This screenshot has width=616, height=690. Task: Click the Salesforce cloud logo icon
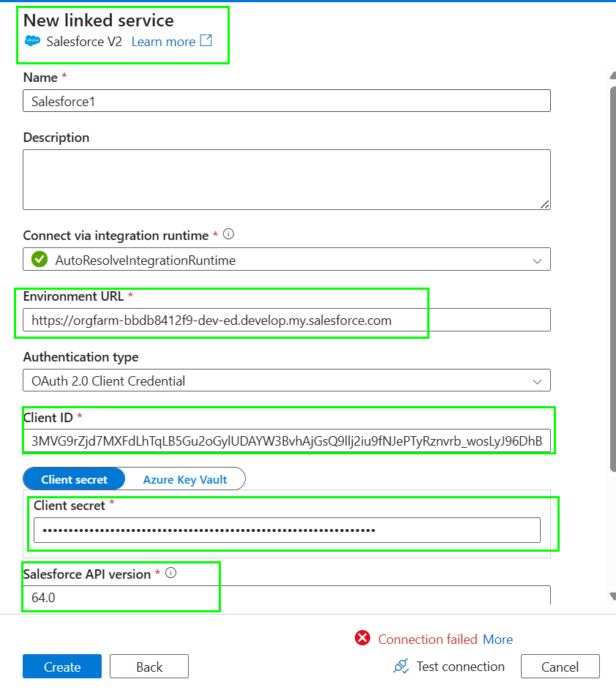(x=33, y=41)
